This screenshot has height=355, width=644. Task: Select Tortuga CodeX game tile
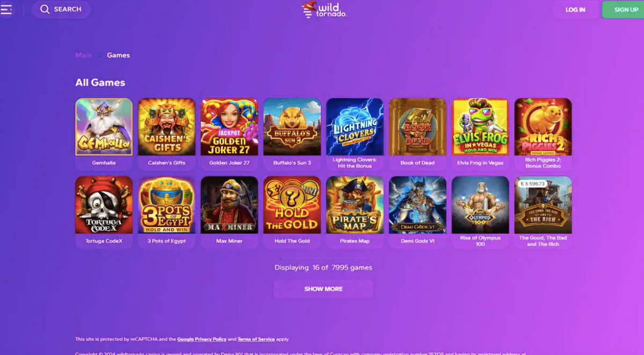point(104,205)
